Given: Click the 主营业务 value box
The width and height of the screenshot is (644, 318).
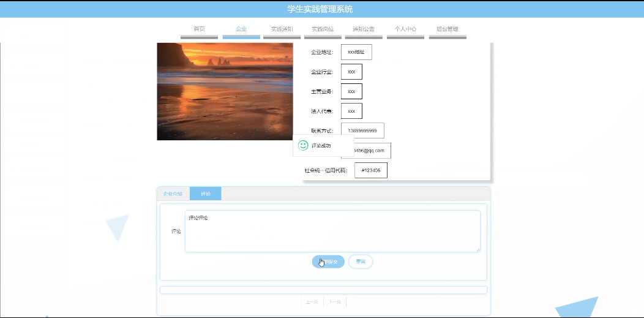Looking at the screenshot, I should coord(351,91).
